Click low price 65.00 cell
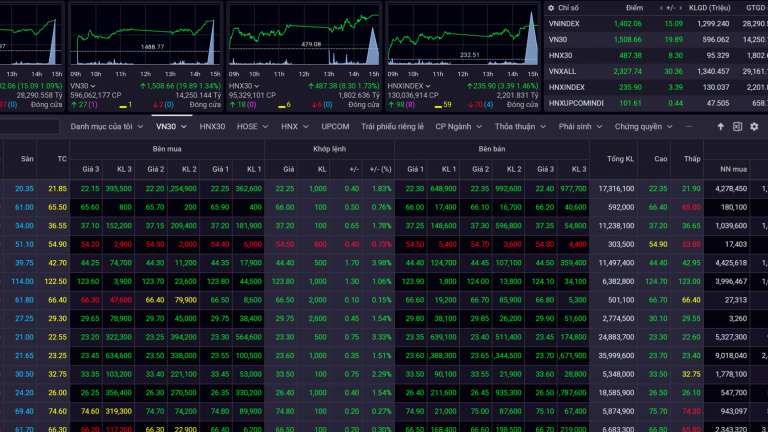This screenshot has height=432, width=768. point(691,207)
